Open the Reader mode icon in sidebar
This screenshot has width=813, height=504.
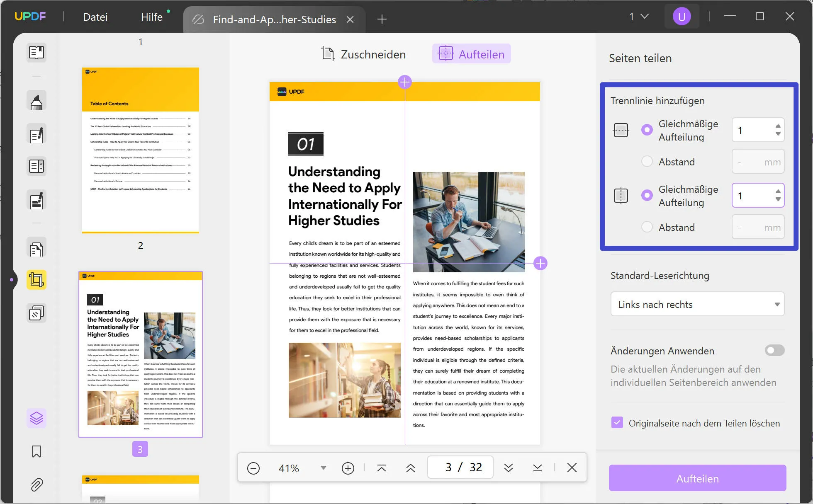[x=37, y=52]
